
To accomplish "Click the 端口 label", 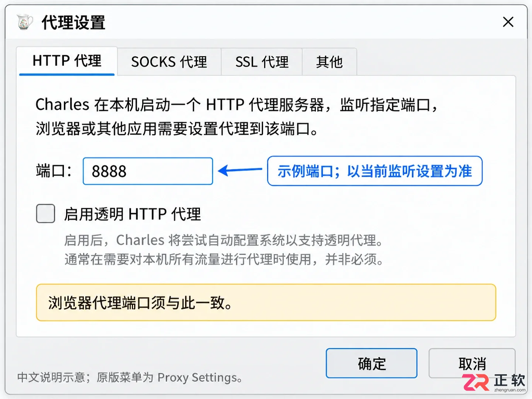I will click(x=54, y=171).
